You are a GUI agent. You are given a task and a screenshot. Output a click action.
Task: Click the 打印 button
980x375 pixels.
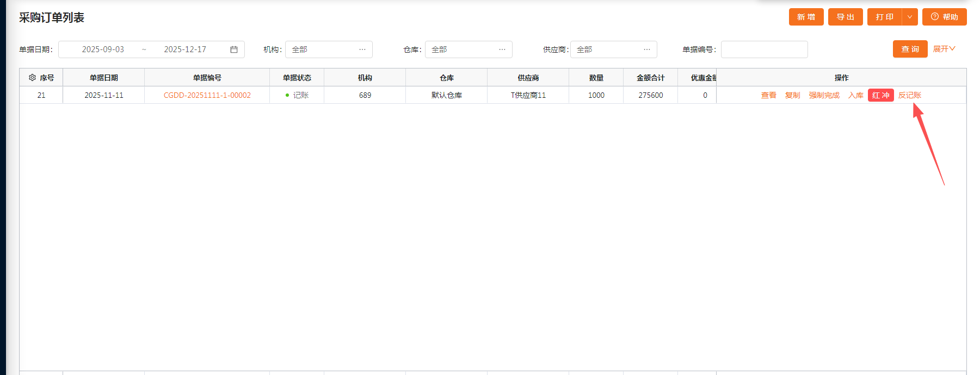pyautogui.click(x=884, y=17)
